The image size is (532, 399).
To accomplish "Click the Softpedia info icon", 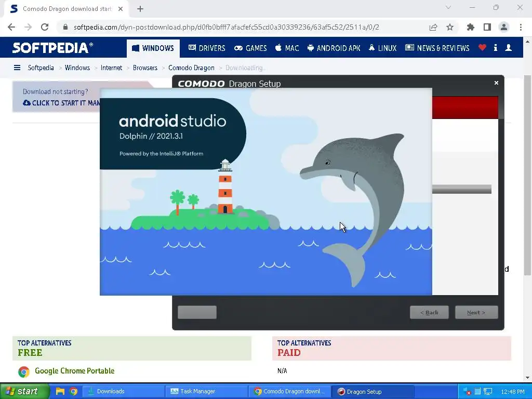I will pos(496,48).
